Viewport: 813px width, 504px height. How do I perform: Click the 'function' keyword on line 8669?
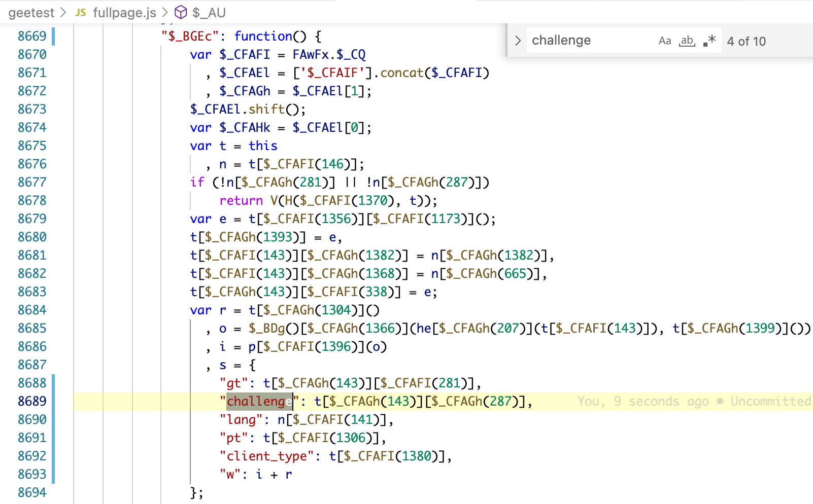pos(263,36)
